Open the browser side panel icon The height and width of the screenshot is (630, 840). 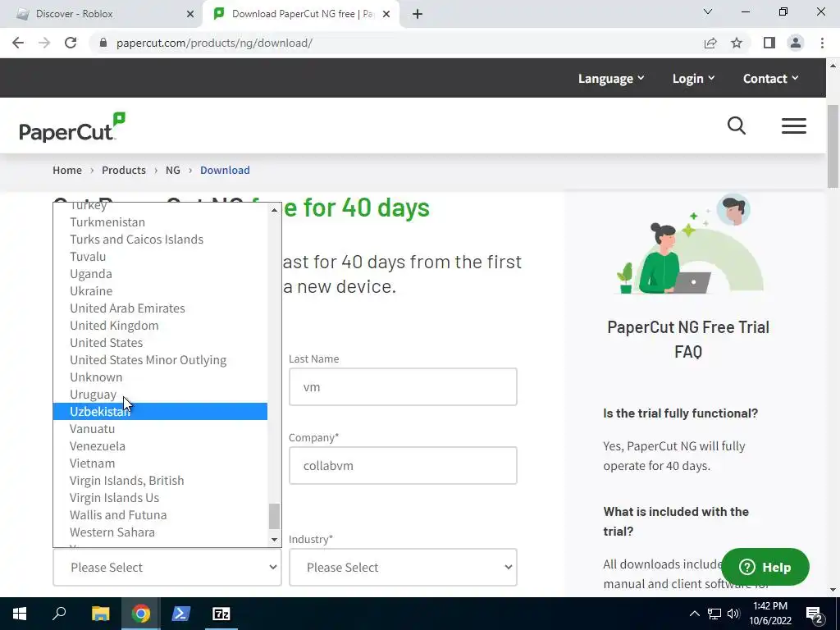click(x=769, y=43)
